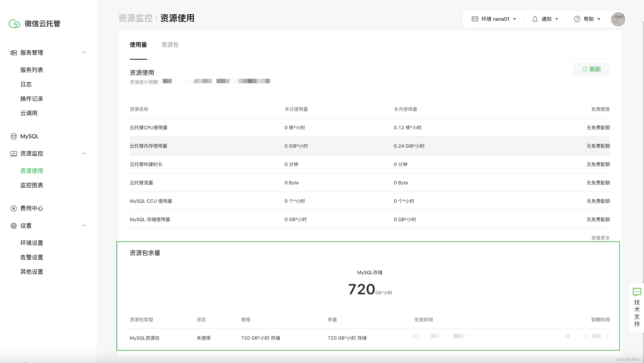Click the 查看更多 link

pos(600,238)
